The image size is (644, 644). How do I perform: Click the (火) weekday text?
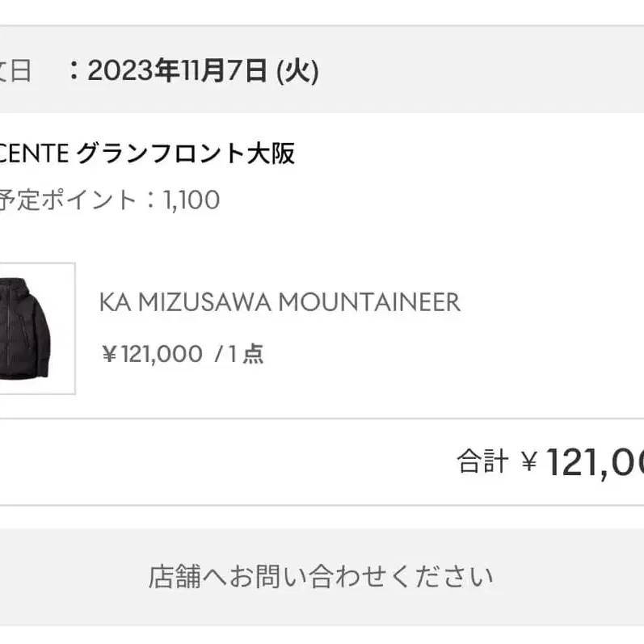click(297, 72)
